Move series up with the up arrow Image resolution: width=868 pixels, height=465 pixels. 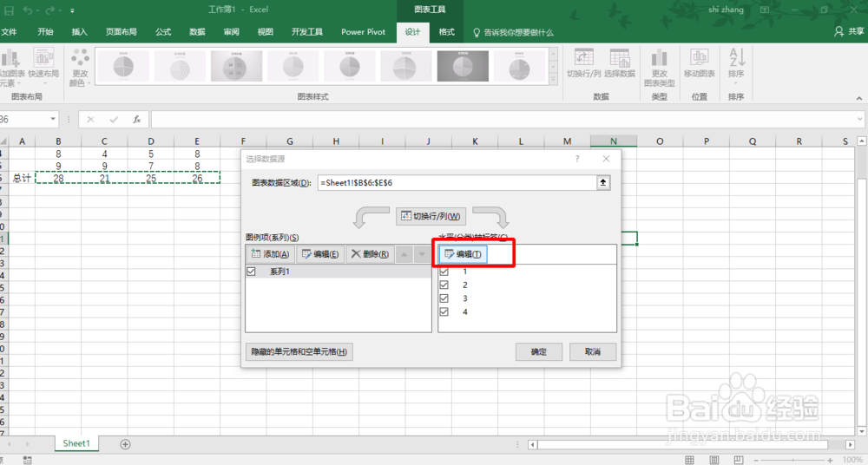pyautogui.click(x=404, y=255)
